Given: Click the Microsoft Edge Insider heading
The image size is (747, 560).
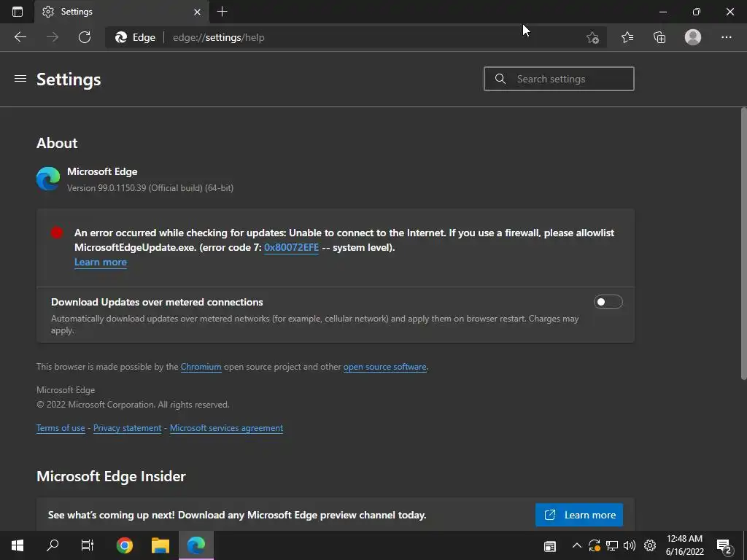Looking at the screenshot, I should [x=111, y=475].
